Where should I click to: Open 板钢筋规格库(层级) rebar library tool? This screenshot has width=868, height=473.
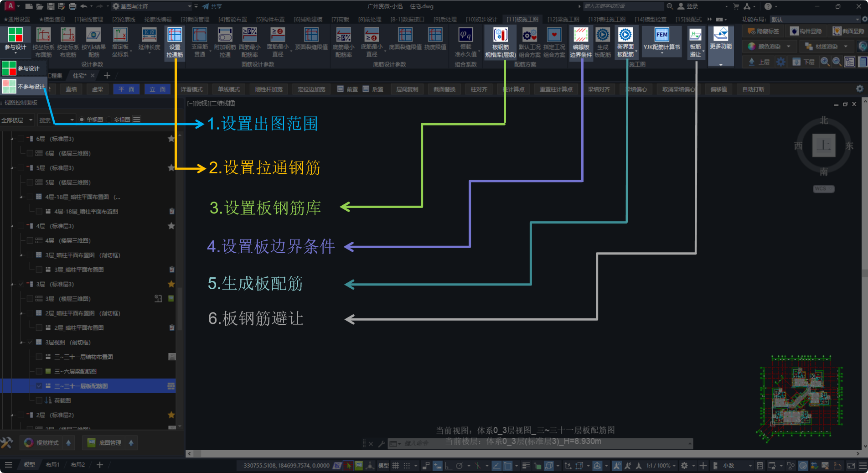coord(500,42)
